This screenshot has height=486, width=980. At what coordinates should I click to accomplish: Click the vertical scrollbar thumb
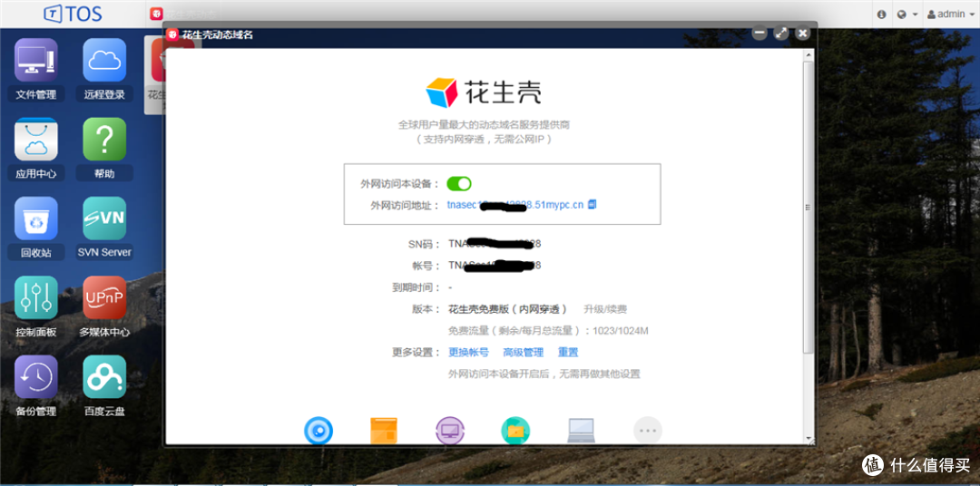808,208
